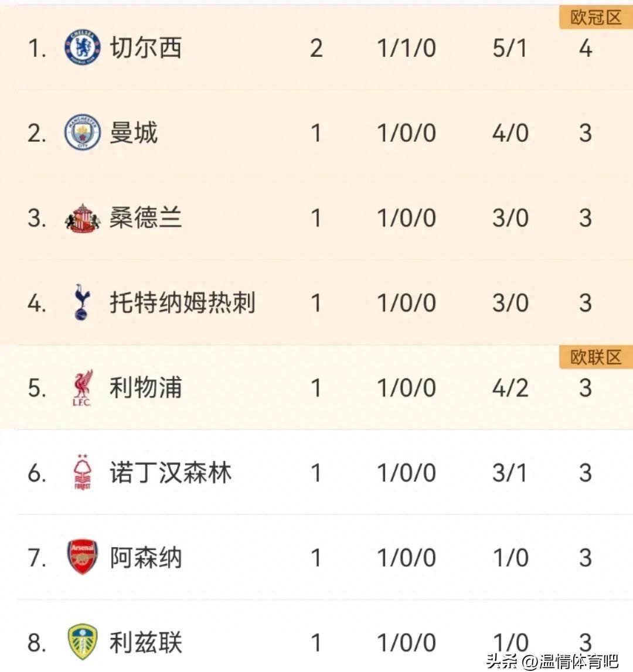The height and width of the screenshot is (672, 633).
Task: Click the Arsenal cannon crest
Action: 82,557
